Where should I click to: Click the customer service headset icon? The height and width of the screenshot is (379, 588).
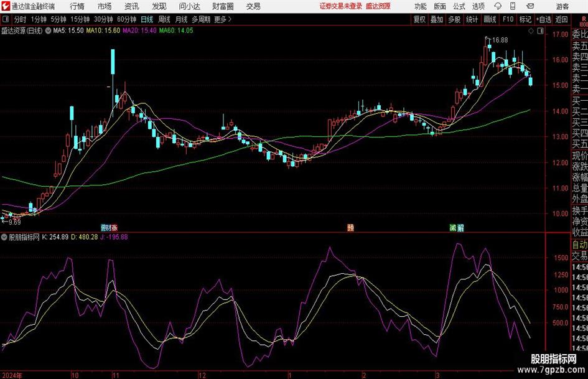pyautogui.click(x=498, y=6)
